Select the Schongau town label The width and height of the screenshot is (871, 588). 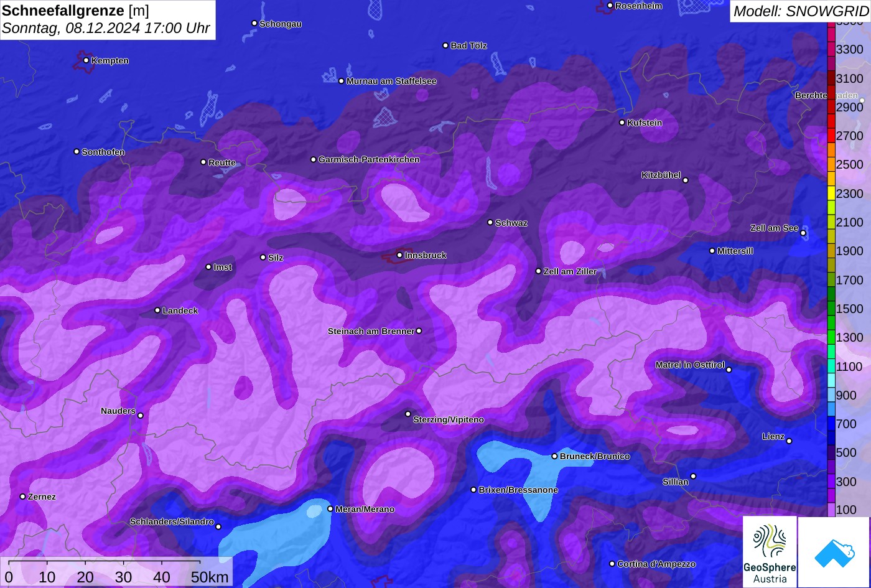pyautogui.click(x=281, y=24)
